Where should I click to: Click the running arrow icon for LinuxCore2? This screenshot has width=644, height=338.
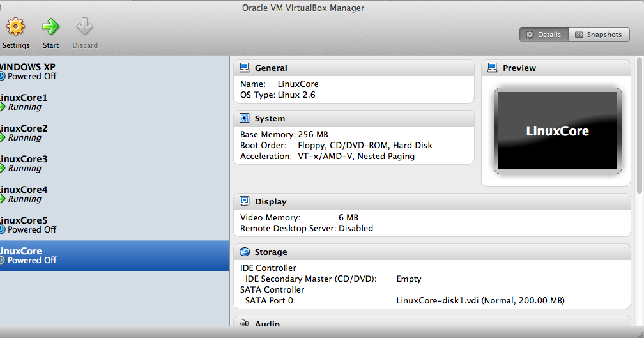coord(2,138)
